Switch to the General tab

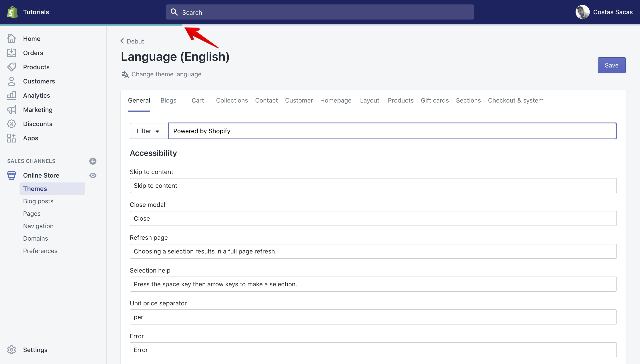(139, 101)
